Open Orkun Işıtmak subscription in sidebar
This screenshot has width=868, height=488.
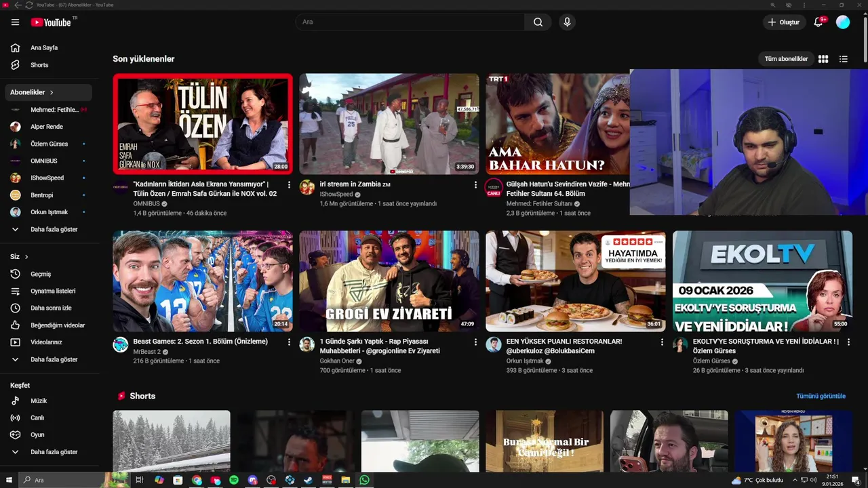(x=49, y=212)
